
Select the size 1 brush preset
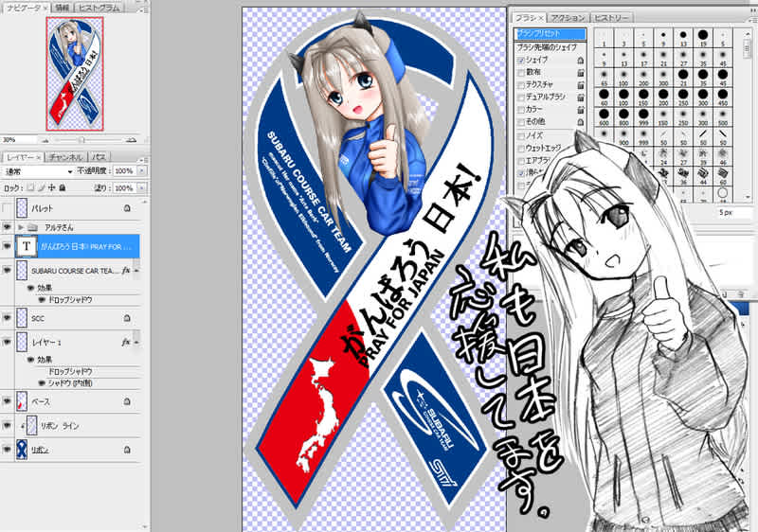(x=604, y=37)
